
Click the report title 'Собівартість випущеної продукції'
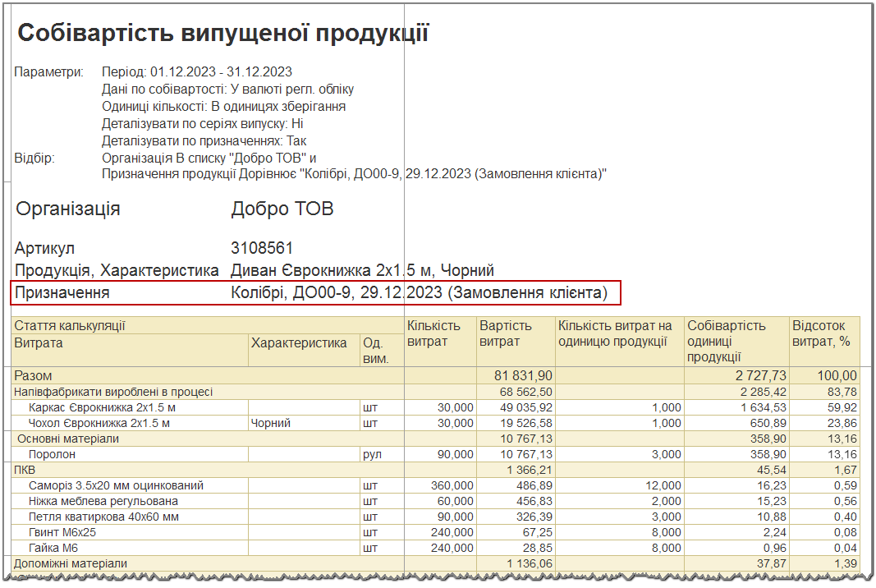222,34
